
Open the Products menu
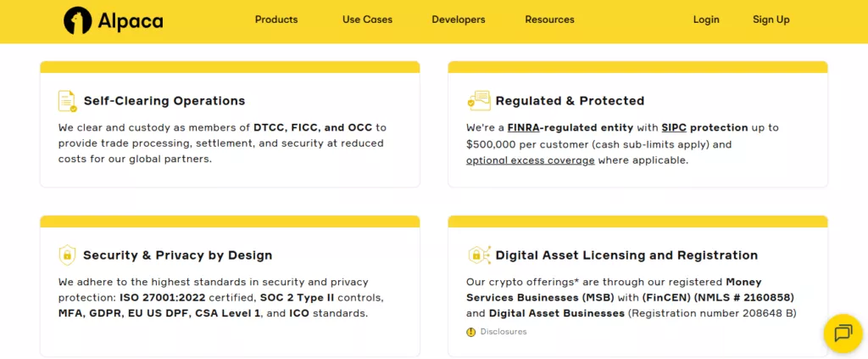(x=276, y=20)
